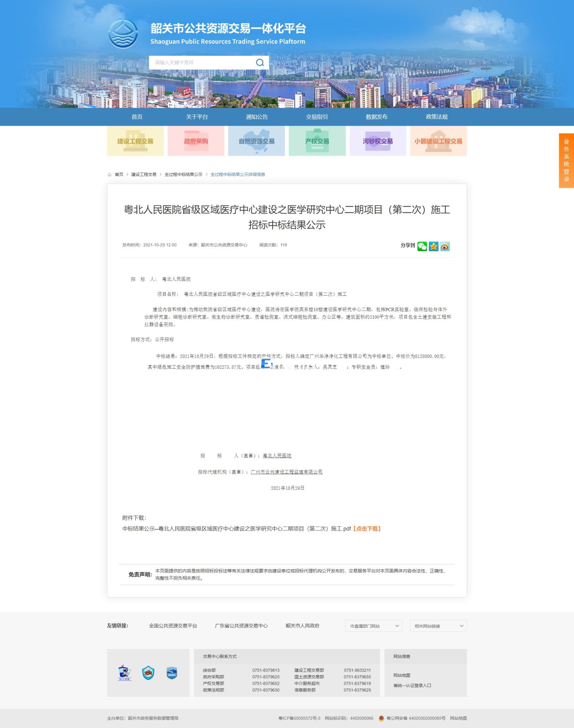574x728 pixels.
Task: Click the online police report icon
Action: pos(125,673)
